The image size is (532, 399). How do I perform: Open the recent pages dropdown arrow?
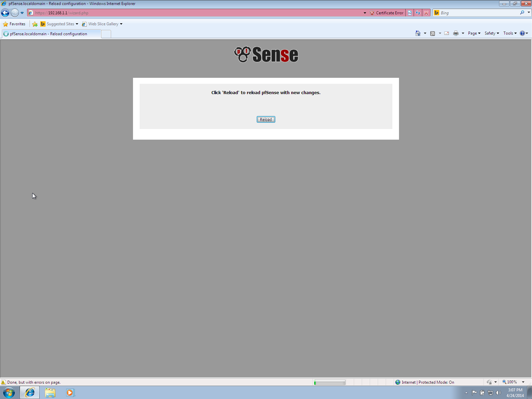(22, 13)
